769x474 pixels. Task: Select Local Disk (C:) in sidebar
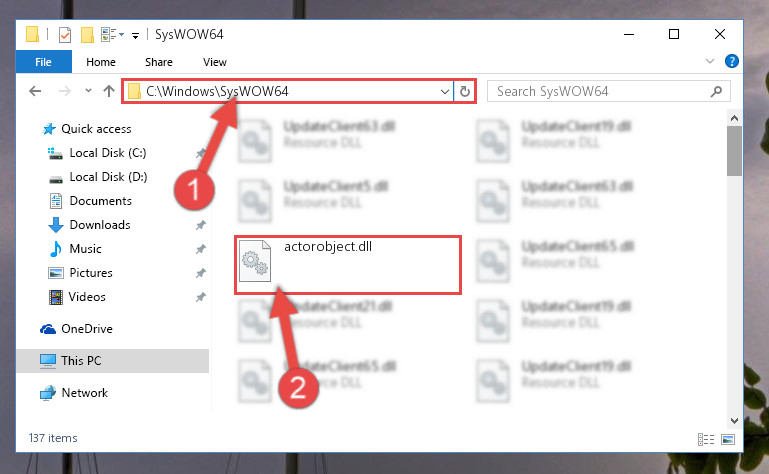pos(108,153)
